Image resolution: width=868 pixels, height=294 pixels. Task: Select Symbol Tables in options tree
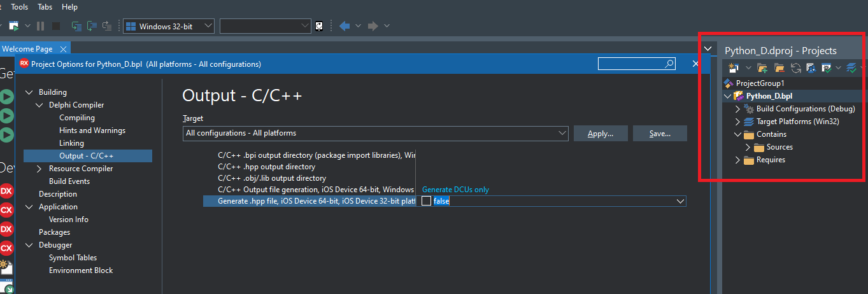73,258
